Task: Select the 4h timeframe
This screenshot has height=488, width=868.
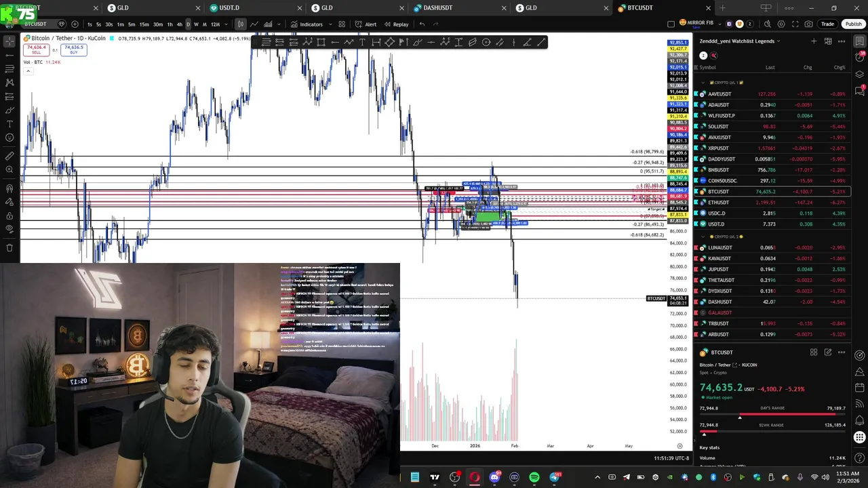Action: click(180, 24)
